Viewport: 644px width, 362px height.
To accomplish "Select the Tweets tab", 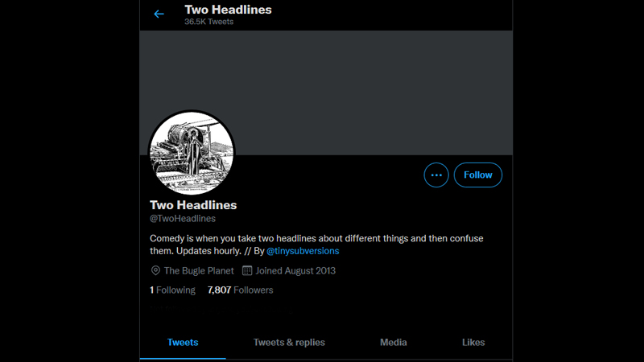I will (x=183, y=342).
